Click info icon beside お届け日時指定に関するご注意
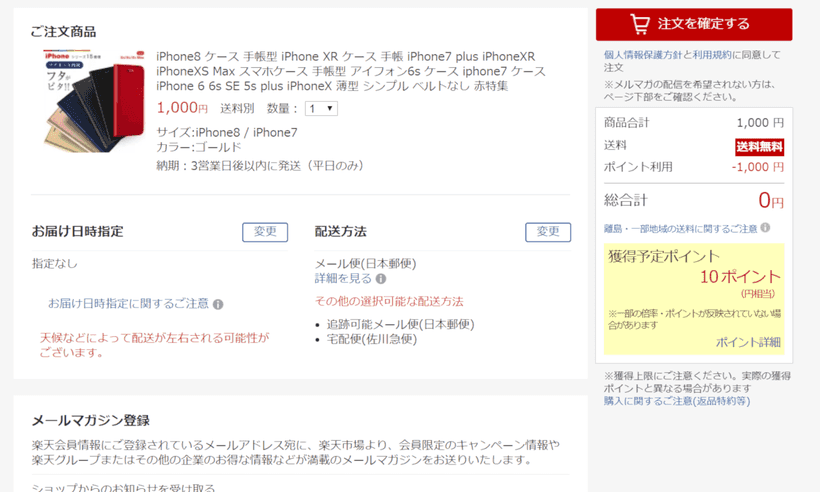 218,304
